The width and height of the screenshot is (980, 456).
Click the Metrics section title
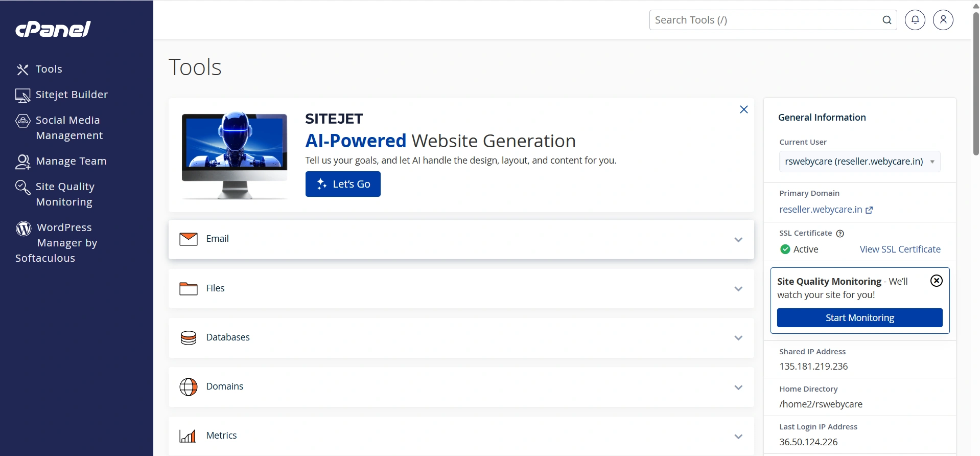(x=222, y=436)
